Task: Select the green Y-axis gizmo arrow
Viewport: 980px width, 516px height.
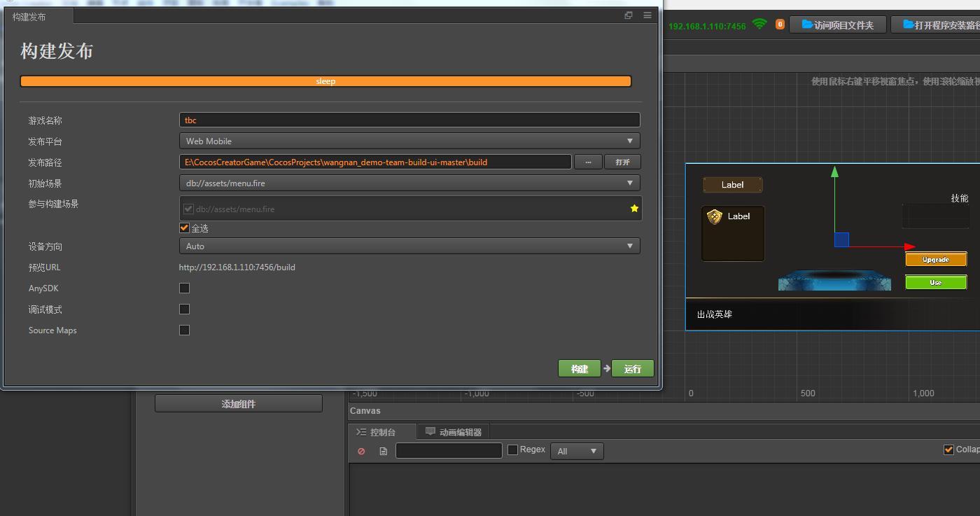Action: click(x=834, y=172)
